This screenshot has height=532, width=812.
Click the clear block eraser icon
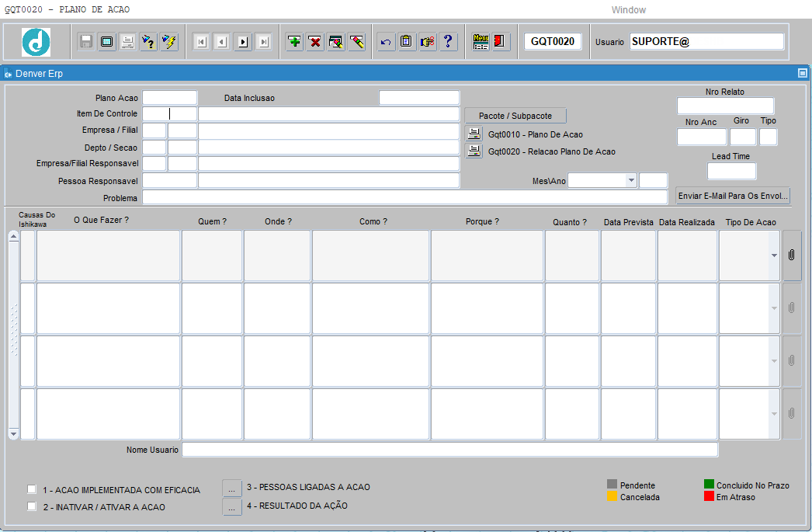click(x=336, y=41)
